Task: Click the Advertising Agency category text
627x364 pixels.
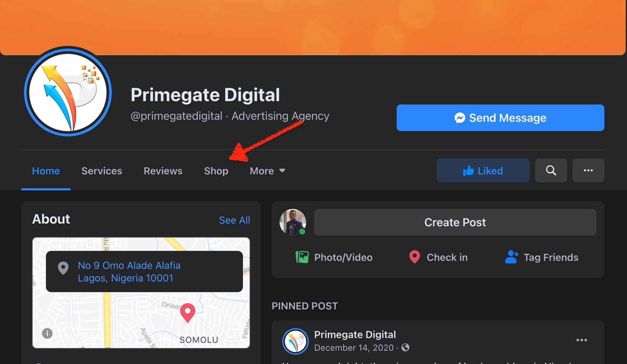Action: (280, 116)
